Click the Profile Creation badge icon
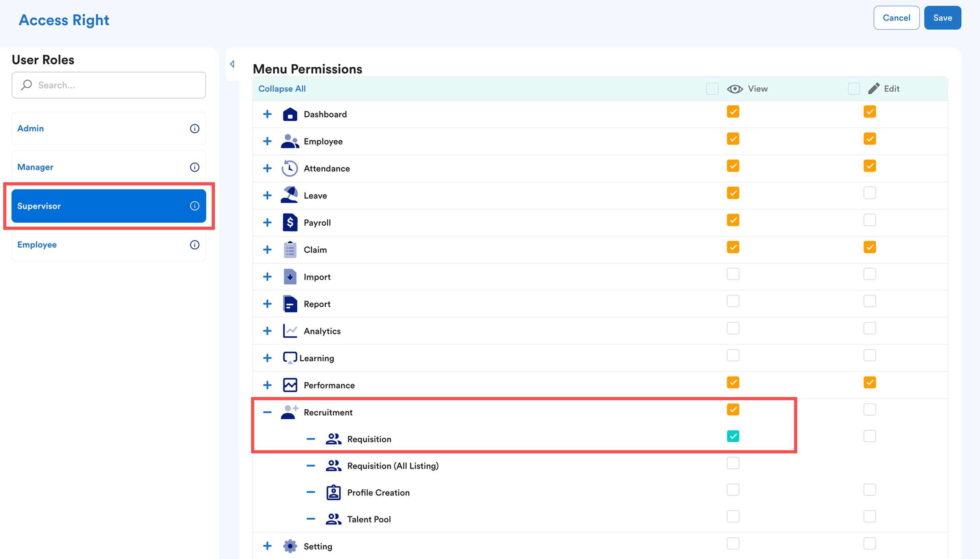 (333, 492)
